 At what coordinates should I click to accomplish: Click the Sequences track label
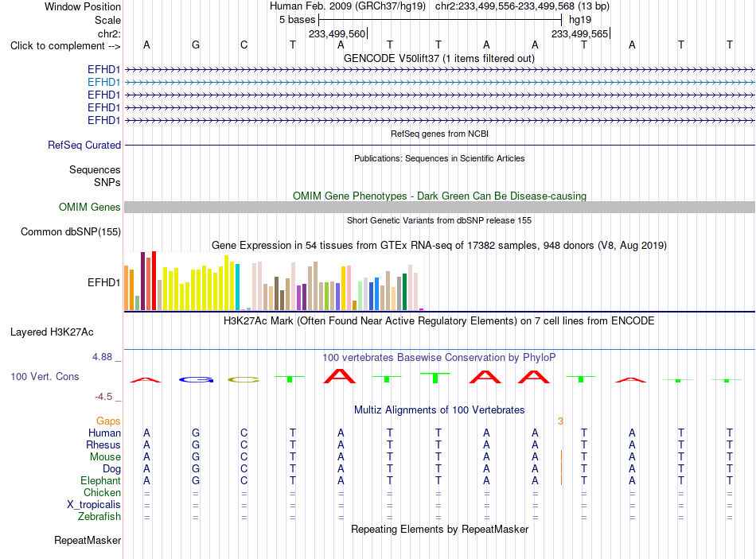click(x=95, y=169)
